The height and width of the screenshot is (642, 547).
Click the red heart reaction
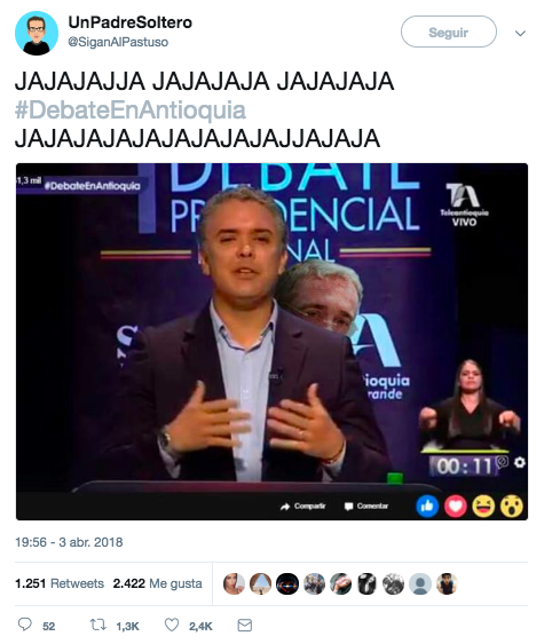[x=455, y=506]
